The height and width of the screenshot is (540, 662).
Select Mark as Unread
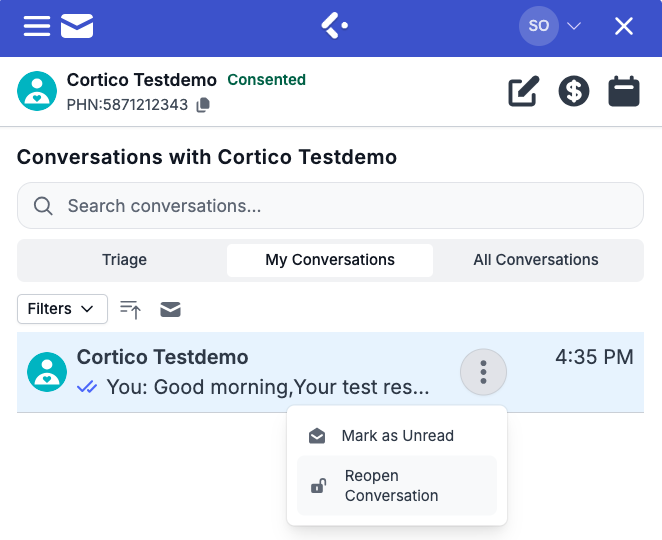[397, 436]
